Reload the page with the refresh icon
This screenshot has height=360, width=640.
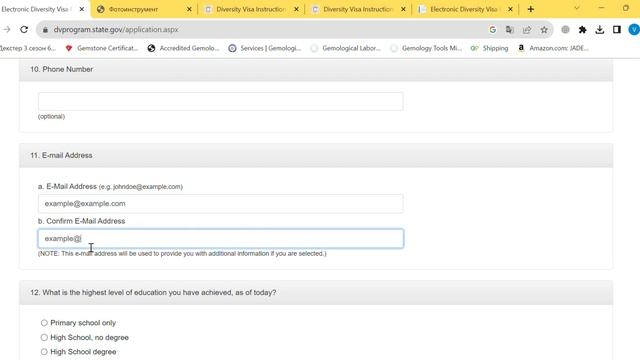click(x=24, y=29)
